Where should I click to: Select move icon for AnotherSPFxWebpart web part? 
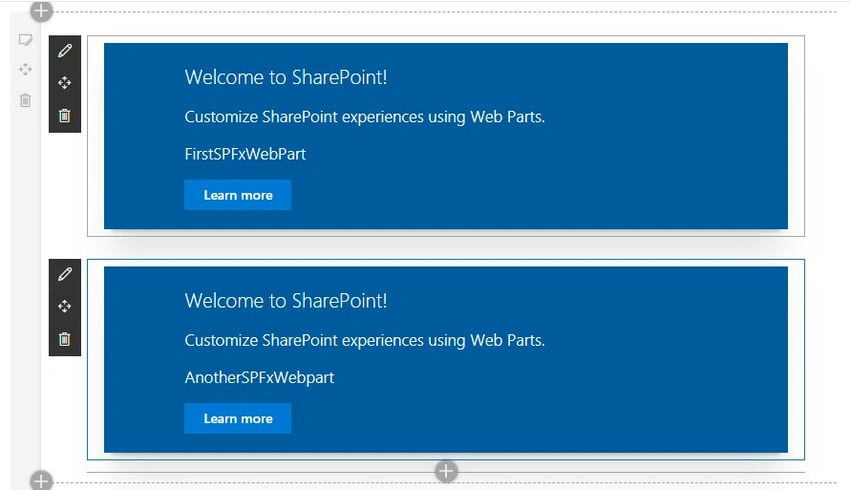[x=65, y=306]
